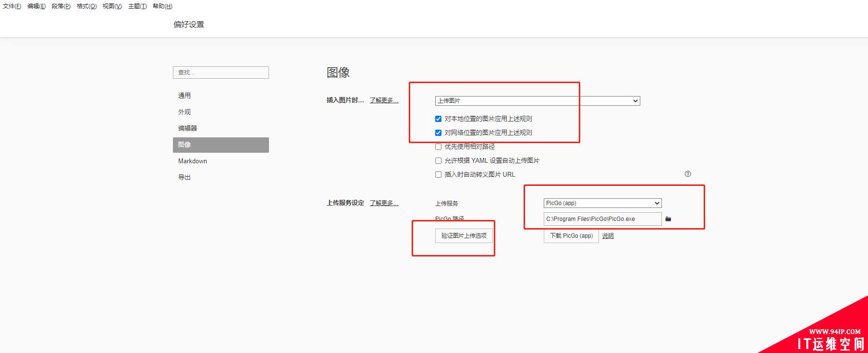The height and width of the screenshot is (353, 868).
Task: Click 下载 PicGo (app) button
Action: 571,236
